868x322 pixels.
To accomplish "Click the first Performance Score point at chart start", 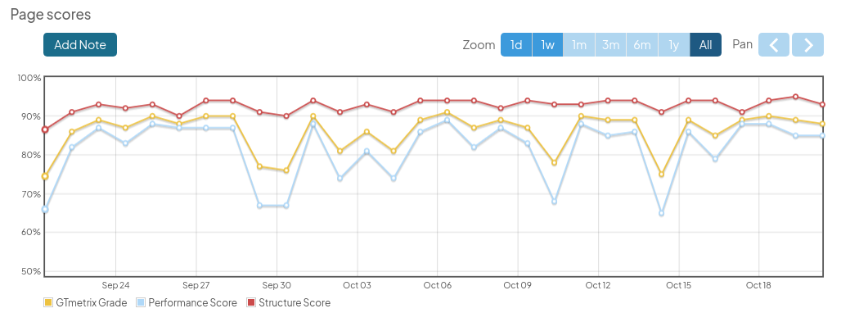I will pos(45,210).
